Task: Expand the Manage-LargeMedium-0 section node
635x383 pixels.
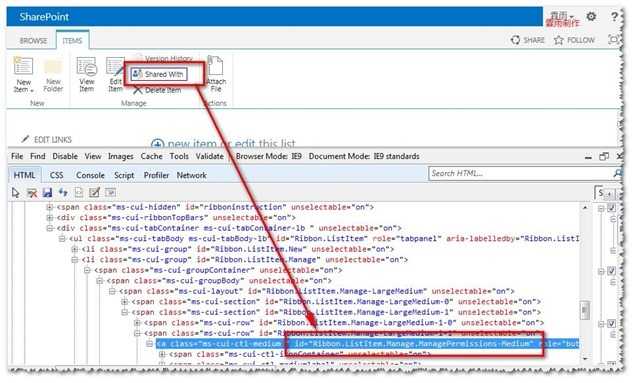Action: pos(125,302)
